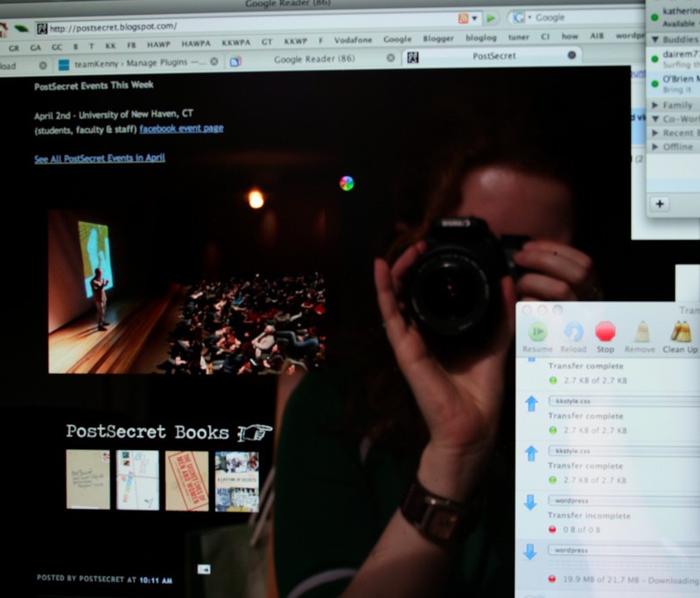
Task: Open the fourth collage PostSecret book cover
Action: coord(236,482)
